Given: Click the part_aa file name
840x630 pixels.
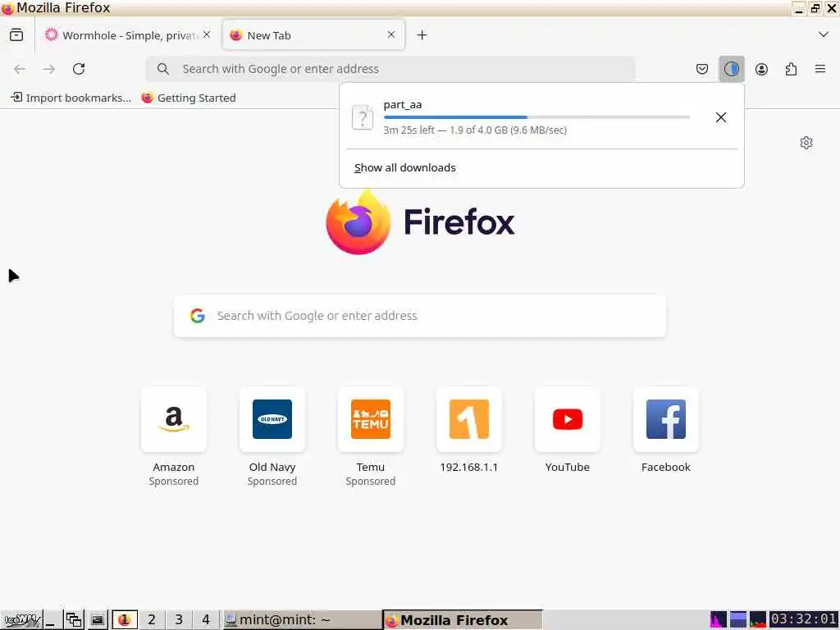Looking at the screenshot, I should pyautogui.click(x=403, y=104).
